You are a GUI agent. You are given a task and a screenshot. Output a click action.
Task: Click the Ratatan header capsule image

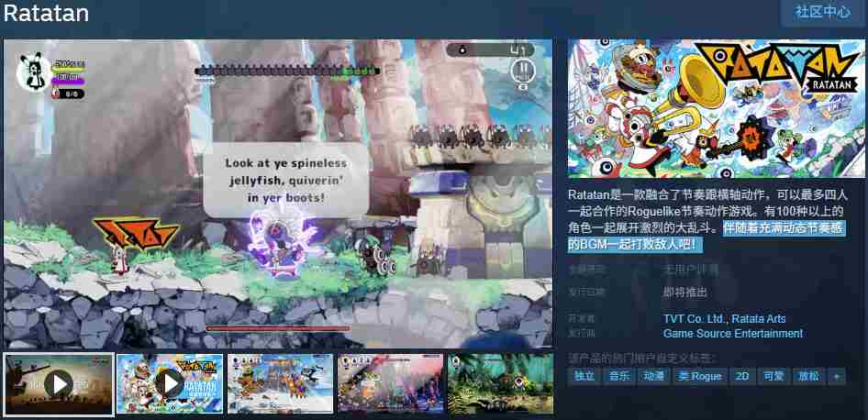coord(716,108)
